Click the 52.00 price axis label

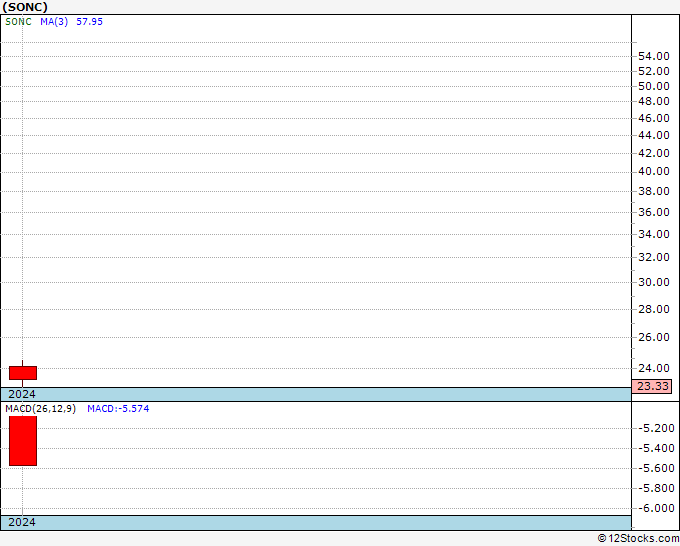pyautogui.click(x=654, y=71)
